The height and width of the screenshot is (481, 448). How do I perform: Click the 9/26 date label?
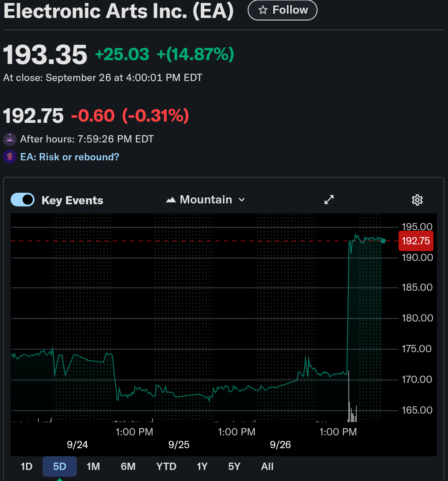point(280,444)
